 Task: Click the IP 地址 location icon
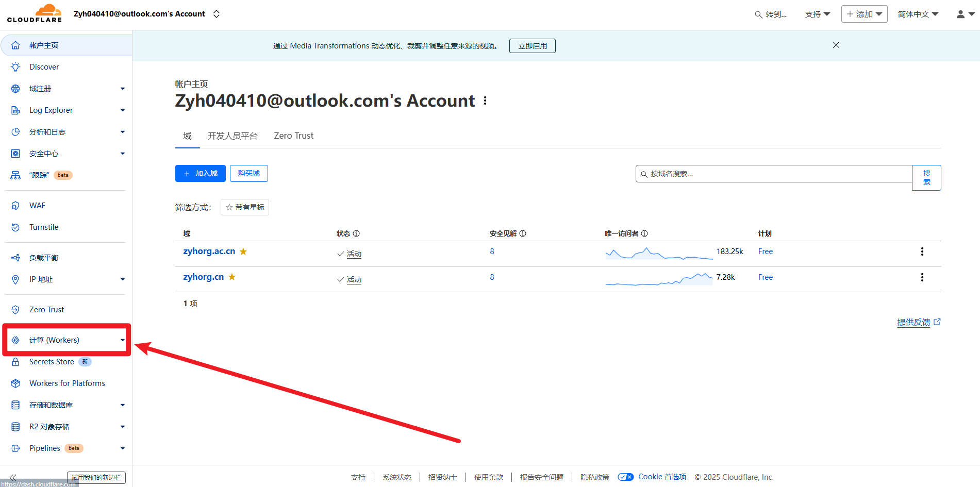[15, 279]
